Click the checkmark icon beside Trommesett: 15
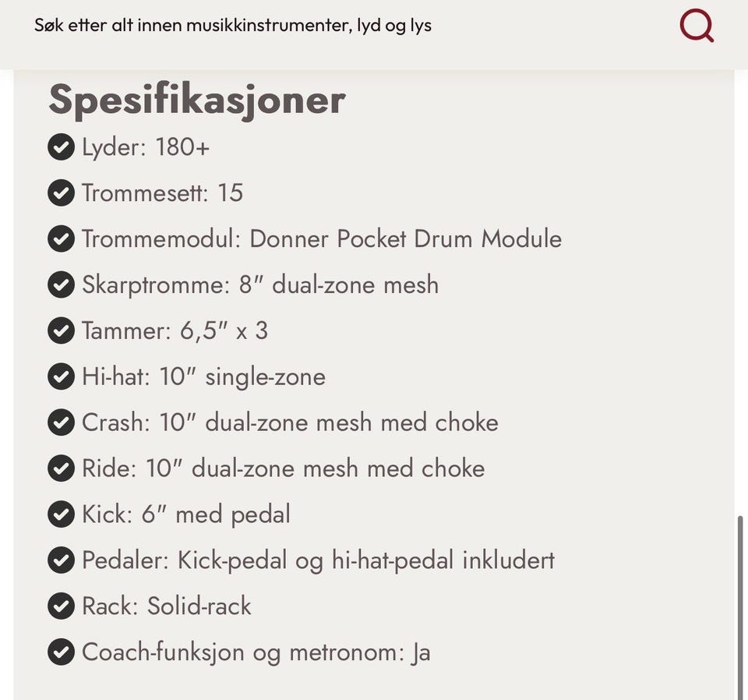The height and width of the screenshot is (700, 748). coord(61,193)
